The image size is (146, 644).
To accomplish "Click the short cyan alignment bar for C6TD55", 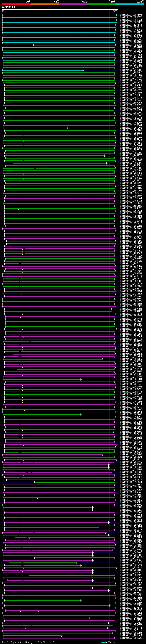I will pos(35,128).
